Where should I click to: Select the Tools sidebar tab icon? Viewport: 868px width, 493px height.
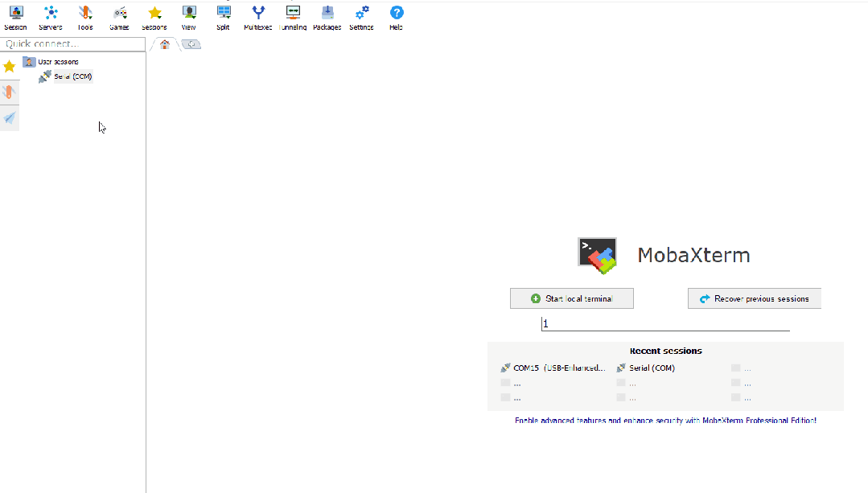coord(10,92)
